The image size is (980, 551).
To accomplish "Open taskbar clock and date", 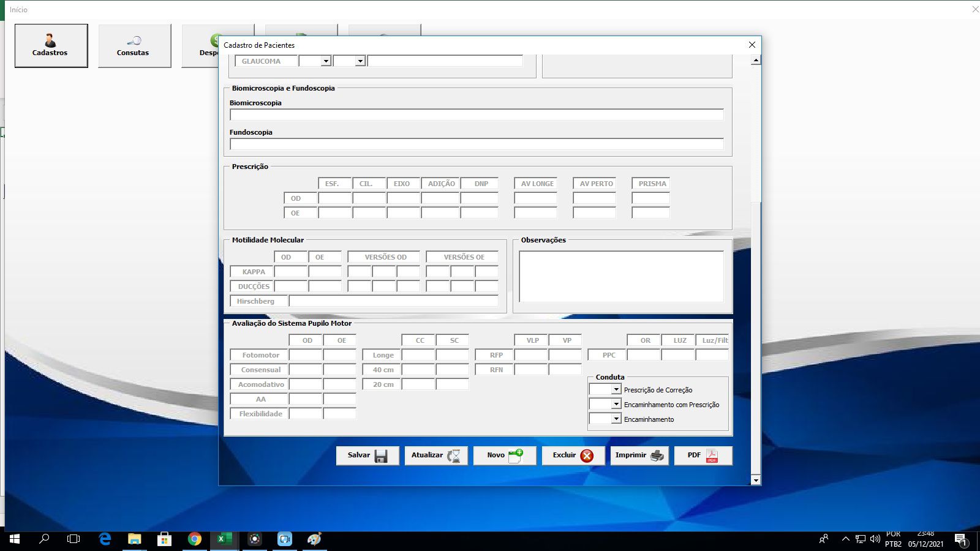I will pos(925,539).
